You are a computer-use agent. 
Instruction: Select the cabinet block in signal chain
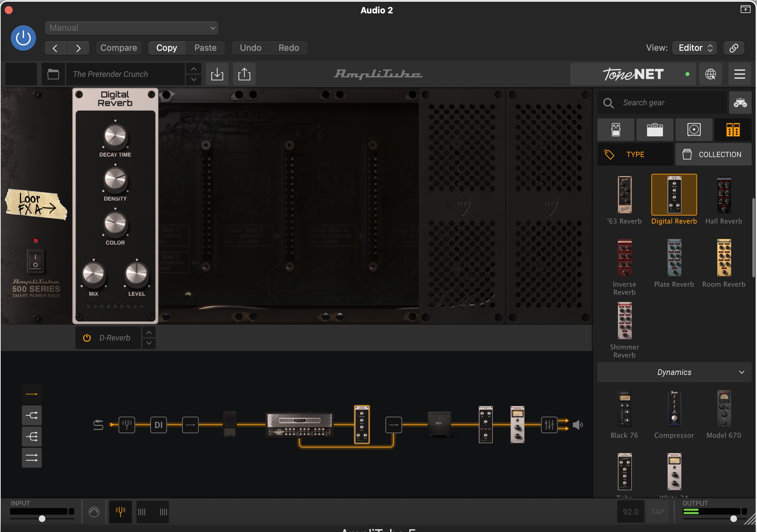coord(439,424)
